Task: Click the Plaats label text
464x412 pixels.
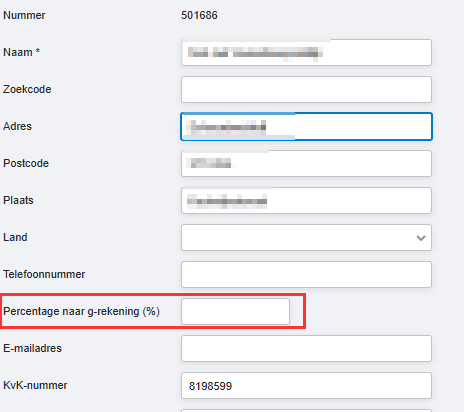Action: (18, 200)
